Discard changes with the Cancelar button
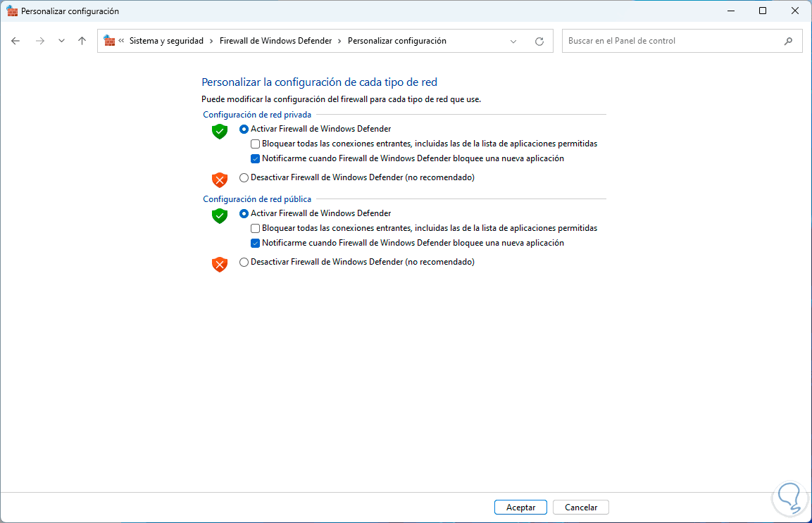Viewport: 812px width, 523px height. tap(580, 508)
